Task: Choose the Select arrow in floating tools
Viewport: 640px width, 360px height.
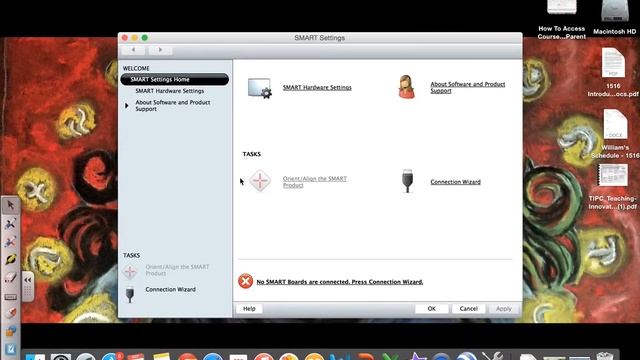Action: click(10, 205)
